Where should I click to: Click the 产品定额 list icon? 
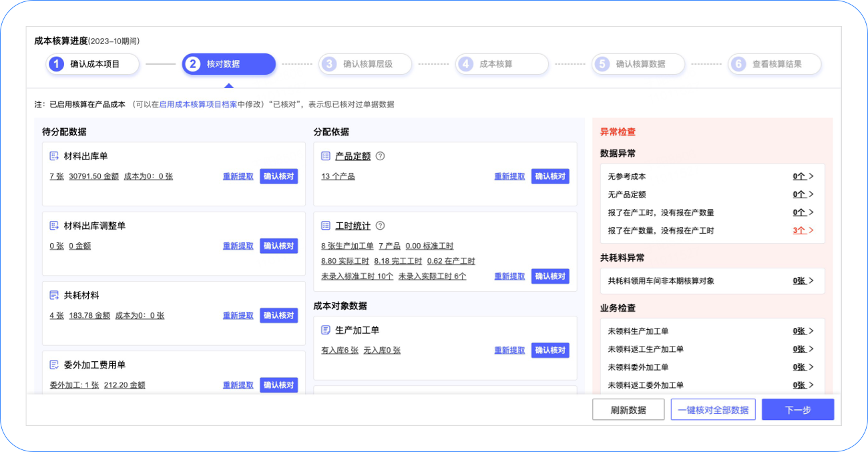click(325, 156)
